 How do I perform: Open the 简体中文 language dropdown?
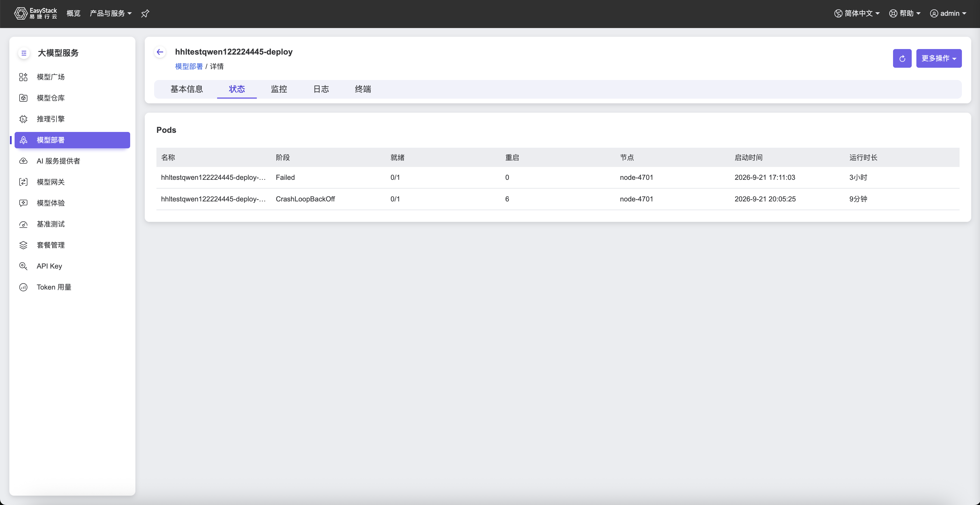[x=857, y=13]
